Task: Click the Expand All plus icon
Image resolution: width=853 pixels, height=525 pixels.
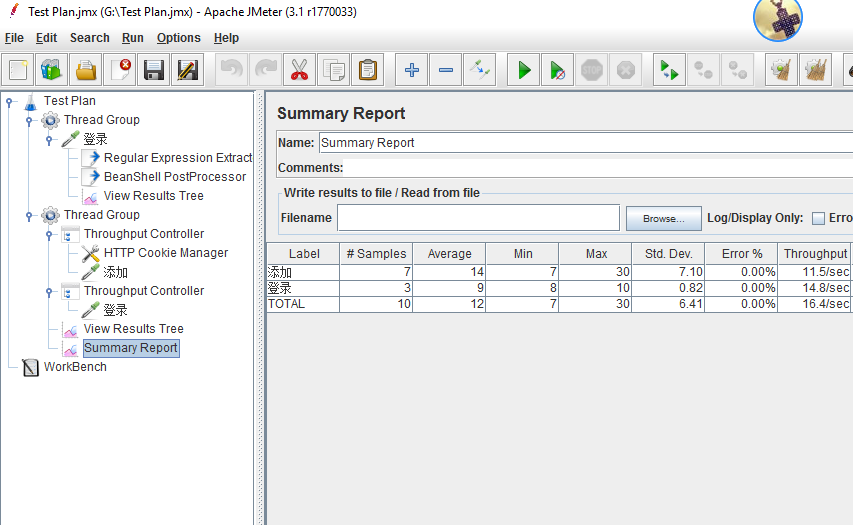Action: (x=412, y=70)
